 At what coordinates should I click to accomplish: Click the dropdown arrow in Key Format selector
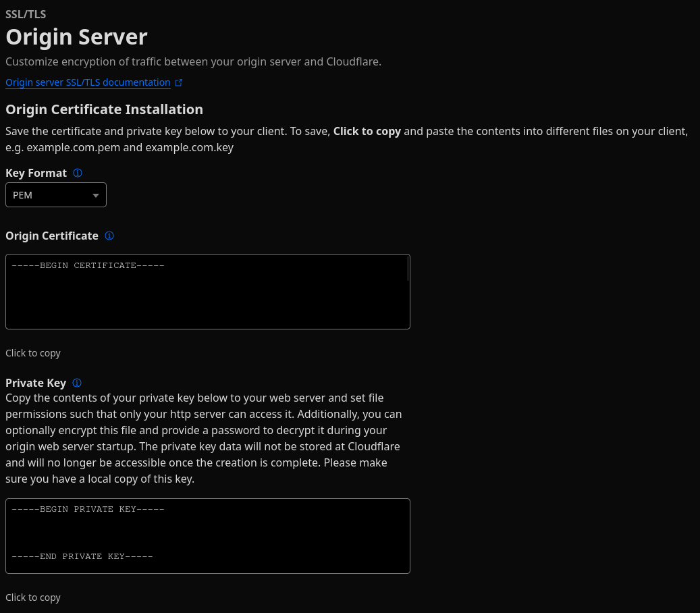[x=95, y=196]
